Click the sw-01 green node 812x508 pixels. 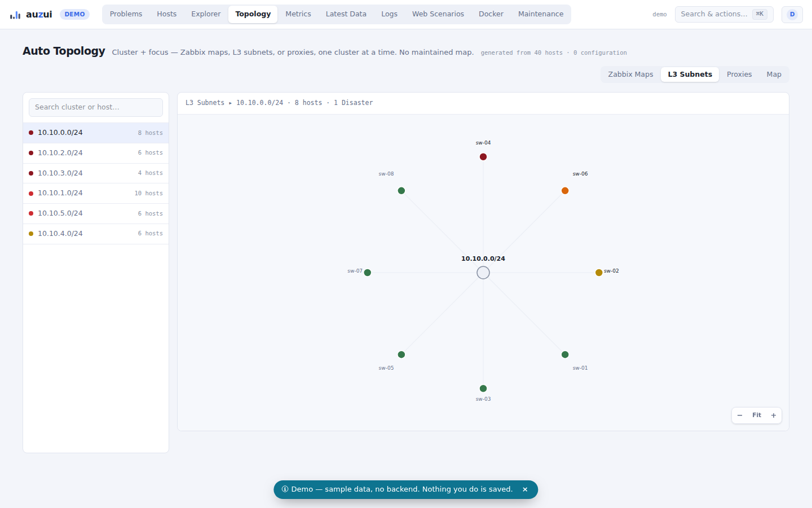[x=565, y=354]
